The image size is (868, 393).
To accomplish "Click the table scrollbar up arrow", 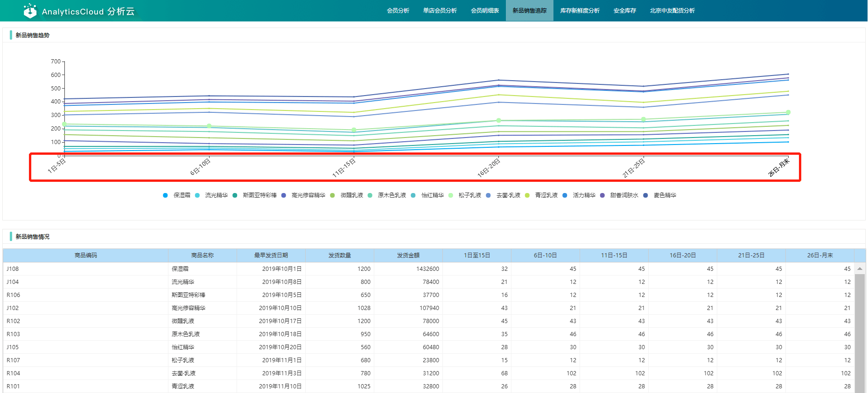I will click(860, 269).
